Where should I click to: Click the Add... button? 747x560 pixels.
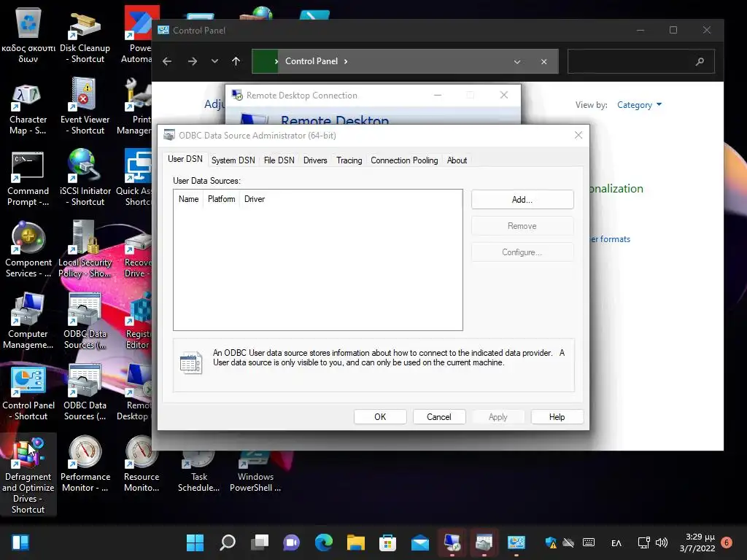522,200
